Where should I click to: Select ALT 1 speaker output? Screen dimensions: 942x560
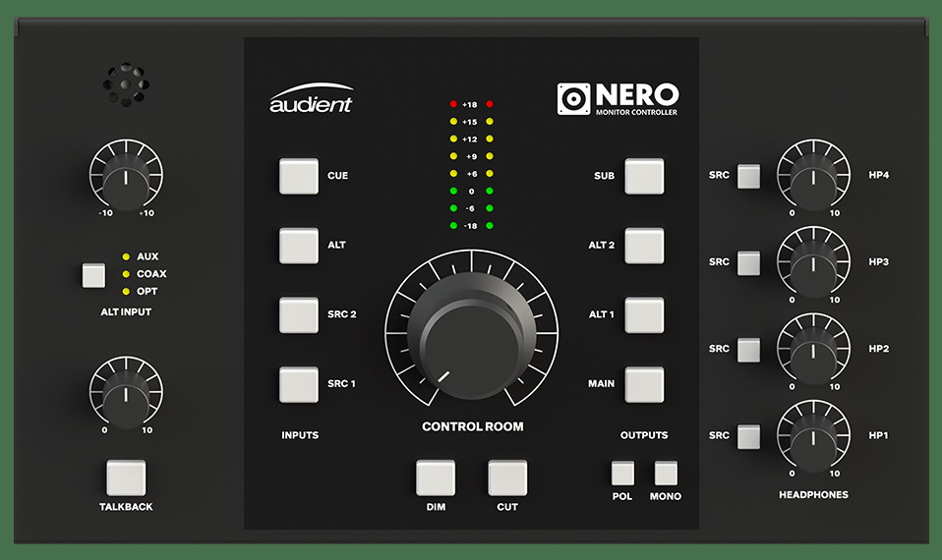[x=644, y=314]
